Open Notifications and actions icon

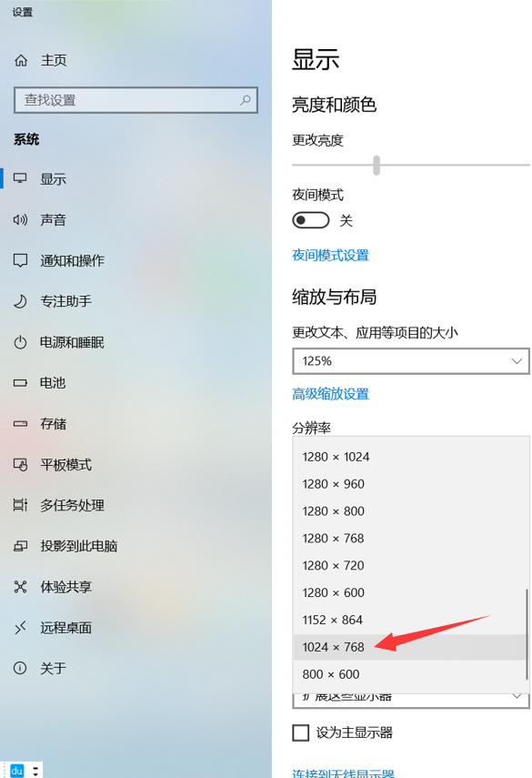tap(20, 260)
